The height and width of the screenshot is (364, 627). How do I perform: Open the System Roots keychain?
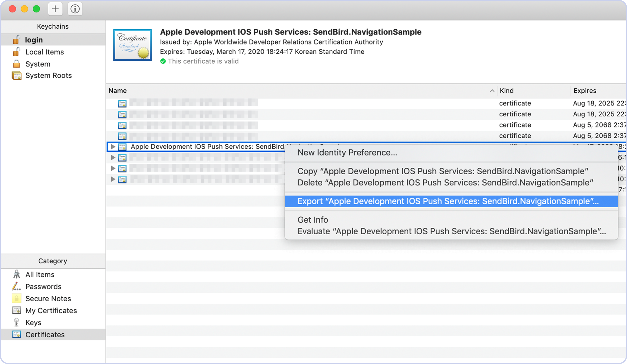pyautogui.click(x=48, y=75)
